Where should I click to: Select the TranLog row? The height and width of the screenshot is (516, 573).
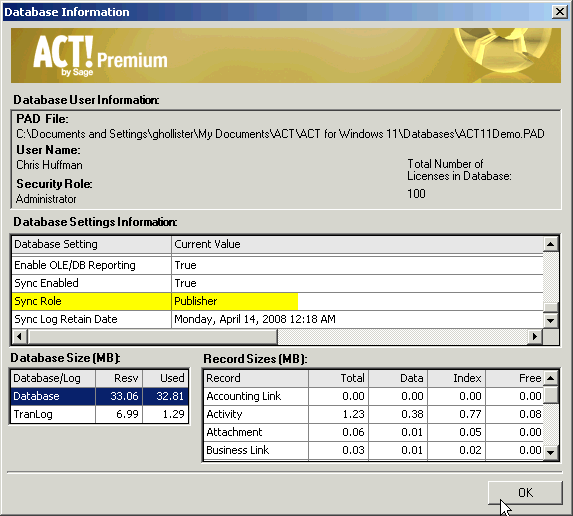coord(100,414)
